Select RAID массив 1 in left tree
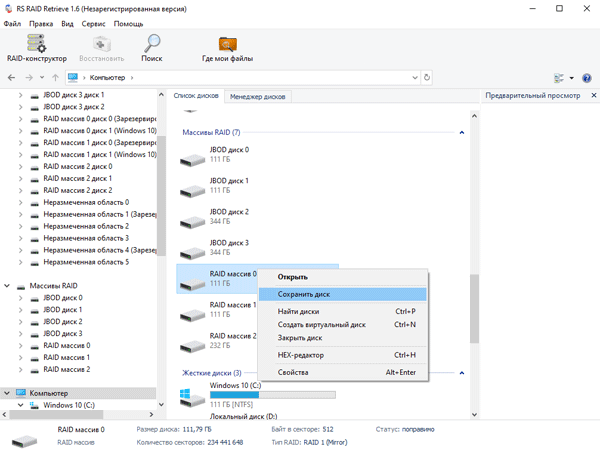600x453 pixels. coord(67,357)
